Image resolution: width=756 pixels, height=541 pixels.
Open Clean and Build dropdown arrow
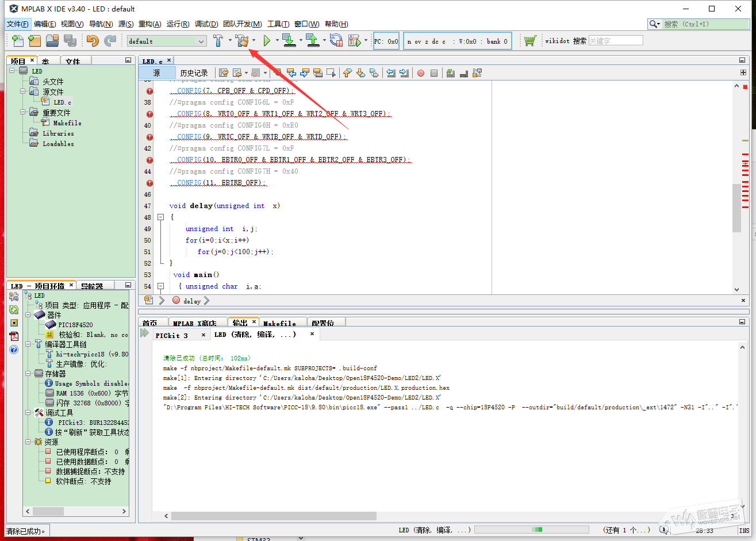[254, 40]
